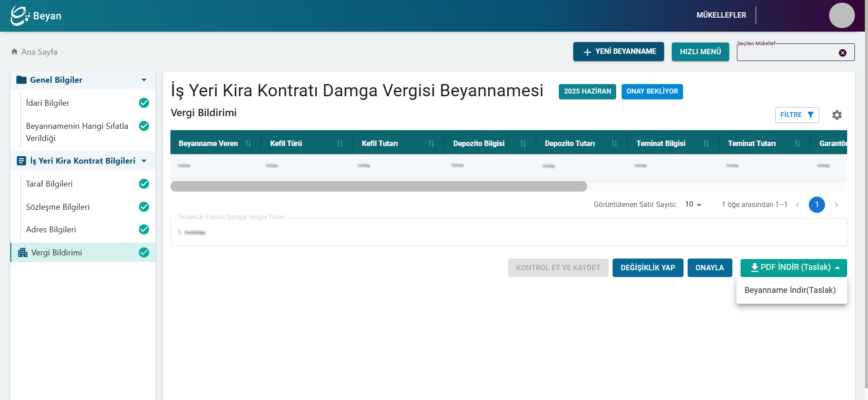Viewport: 868px width, 400px height.
Task: Clear the Seçilen Mükellef field with X icon
Action: 843,53
